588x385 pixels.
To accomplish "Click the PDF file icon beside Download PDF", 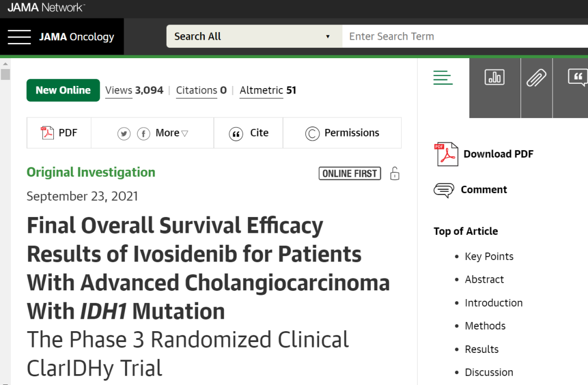I will tap(446, 154).
